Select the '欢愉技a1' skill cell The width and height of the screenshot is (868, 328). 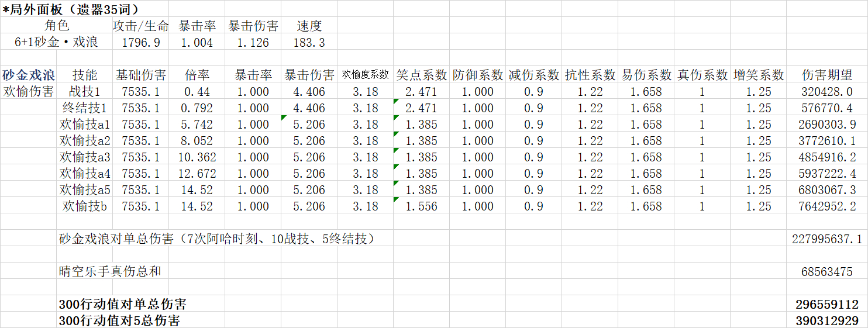click(x=85, y=124)
